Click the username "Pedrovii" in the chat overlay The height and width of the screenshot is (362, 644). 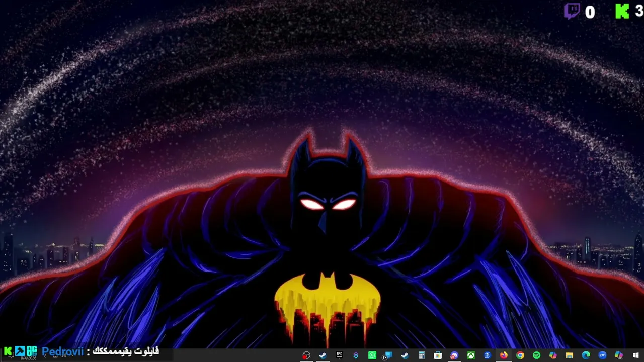click(63, 351)
